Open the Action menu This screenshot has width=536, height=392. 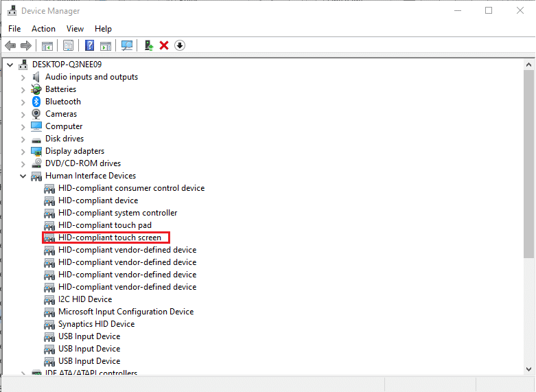coord(43,28)
